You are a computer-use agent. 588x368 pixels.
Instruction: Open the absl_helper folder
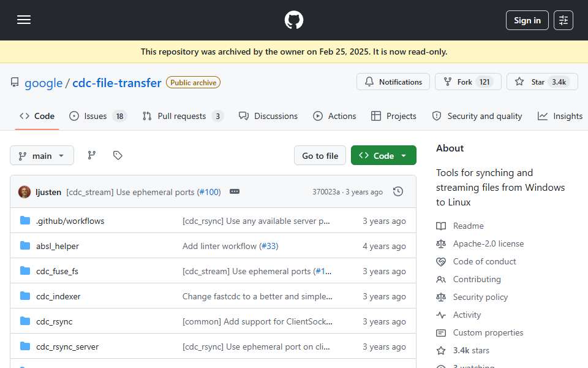[x=58, y=247]
